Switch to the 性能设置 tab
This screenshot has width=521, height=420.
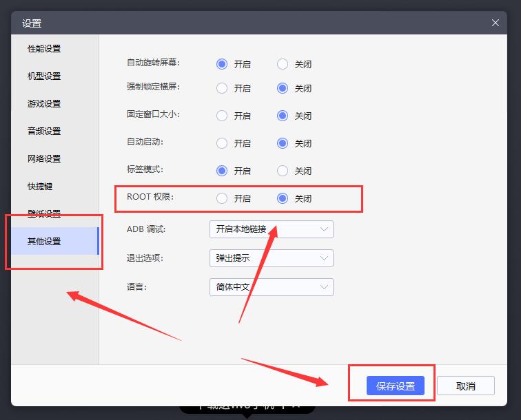tap(44, 49)
